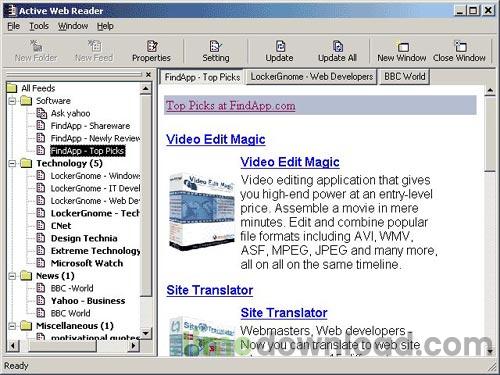Viewport: 500px width, 375px height.
Task: Click the feed tree vertical scrollbar thumb
Action: pyautogui.click(x=146, y=196)
